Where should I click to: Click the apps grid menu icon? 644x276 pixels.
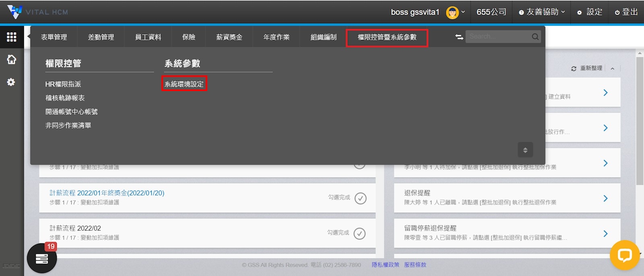tap(11, 37)
